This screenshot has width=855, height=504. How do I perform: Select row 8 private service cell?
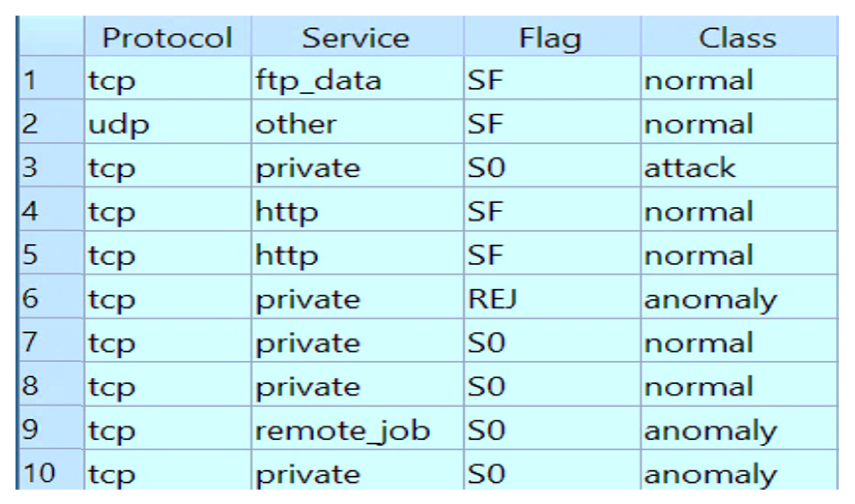coord(308,386)
